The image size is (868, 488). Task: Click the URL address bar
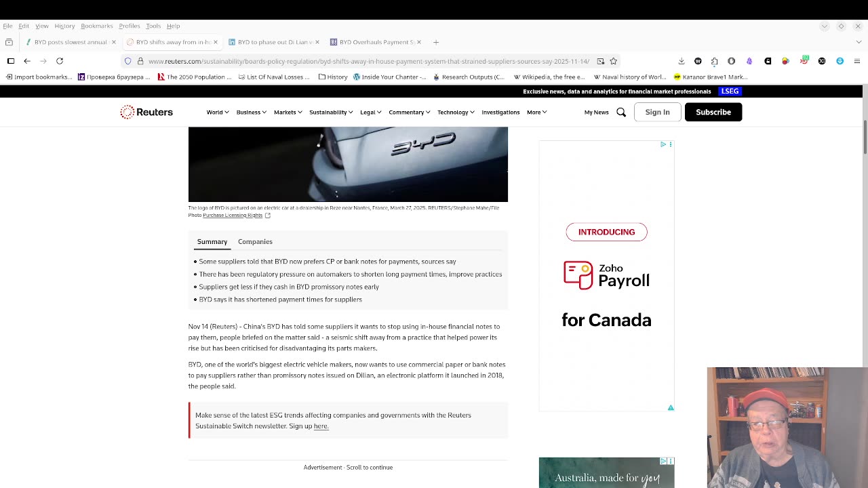(x=369, y=61)
